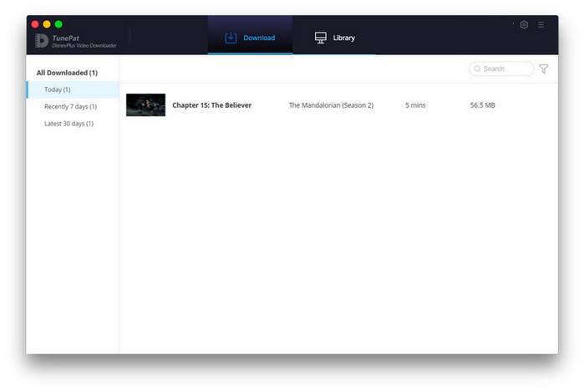The image size is (585, 392).
Task: Select Recently 7 days (1) filter
Action: pos(70,107)
